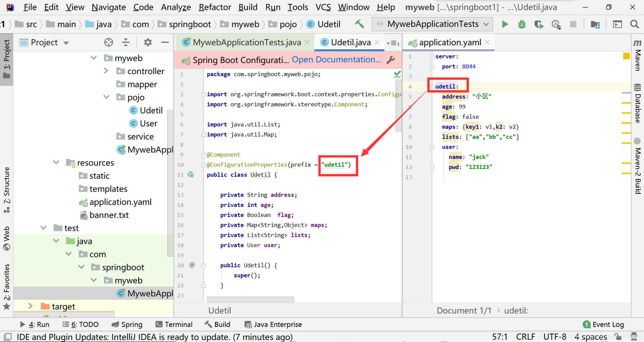Image resolution: width=644 pixels, height=342 pixels.
Task: Open Java Enterprise tool window
Action: pyautogui.click(x=273, y=324)
